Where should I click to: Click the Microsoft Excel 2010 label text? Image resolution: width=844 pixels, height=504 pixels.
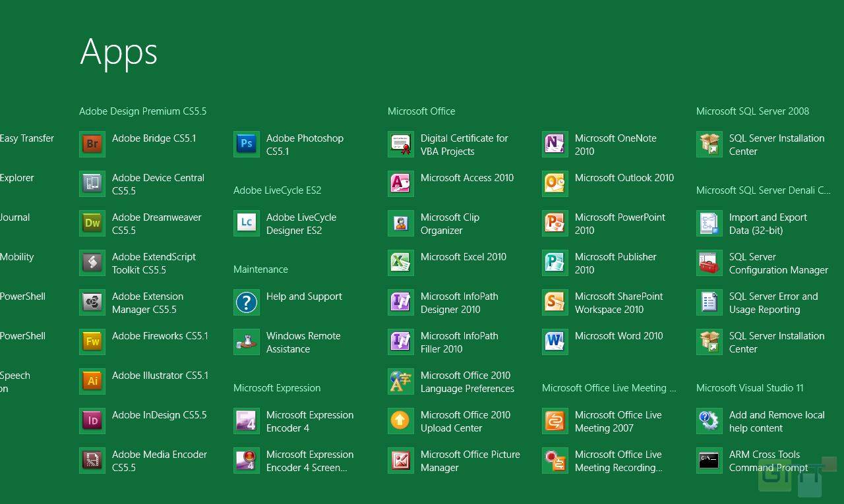[464, 257]
